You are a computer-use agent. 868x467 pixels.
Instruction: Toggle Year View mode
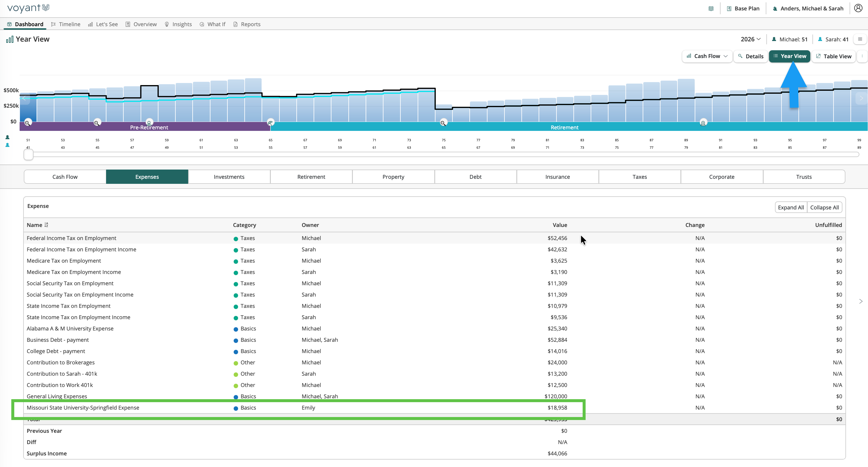coord(789,56)
